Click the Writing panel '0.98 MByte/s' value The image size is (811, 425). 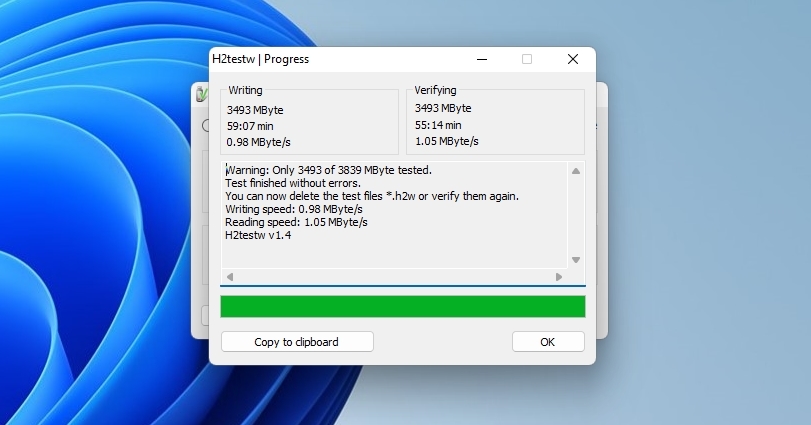259,142
